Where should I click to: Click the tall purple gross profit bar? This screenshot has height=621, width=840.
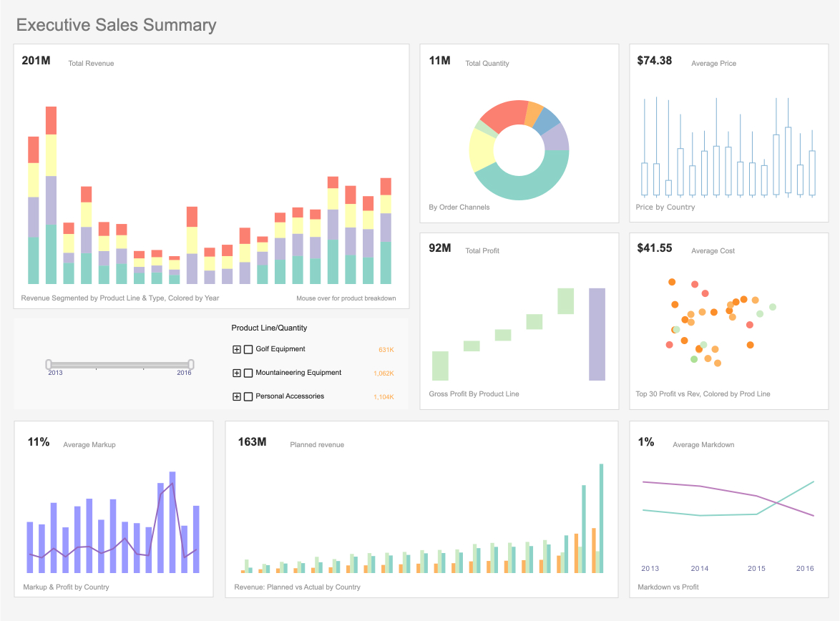597,334
